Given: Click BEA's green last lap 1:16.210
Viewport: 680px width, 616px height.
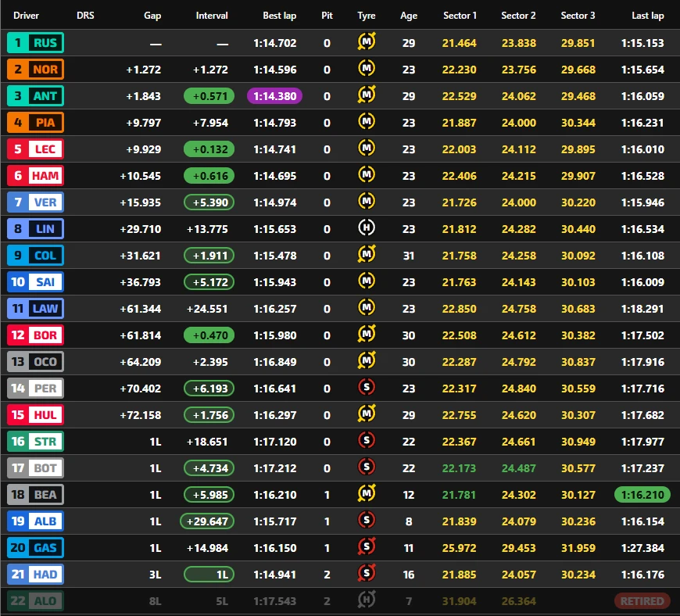Looking at the screenshot, I should (x=642, y=495).
